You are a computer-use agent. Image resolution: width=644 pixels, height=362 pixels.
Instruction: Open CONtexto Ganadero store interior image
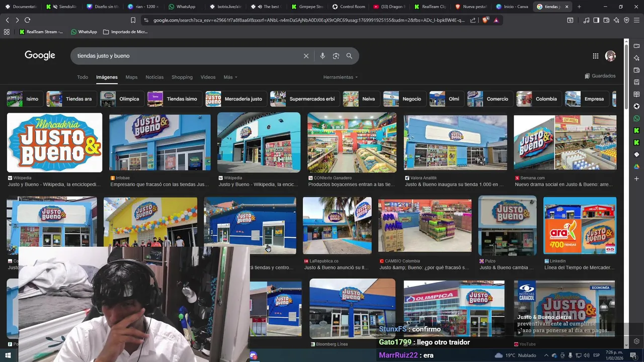click(x=352, y=143)
